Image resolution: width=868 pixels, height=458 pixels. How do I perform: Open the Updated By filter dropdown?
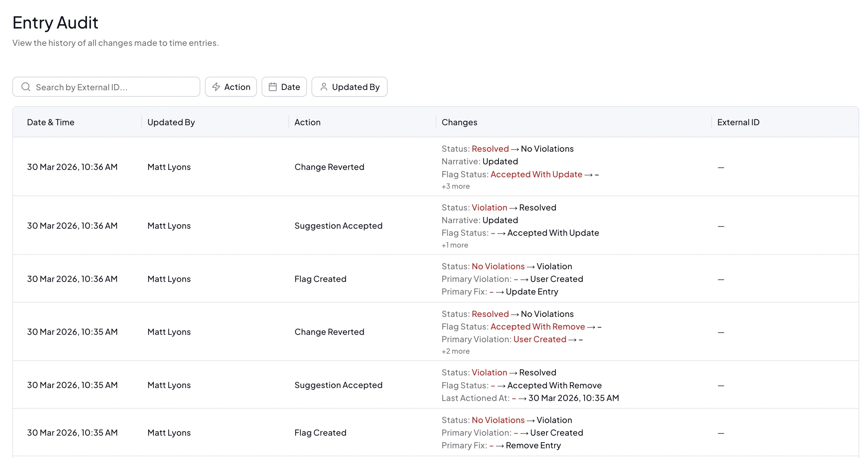[349, 87]
